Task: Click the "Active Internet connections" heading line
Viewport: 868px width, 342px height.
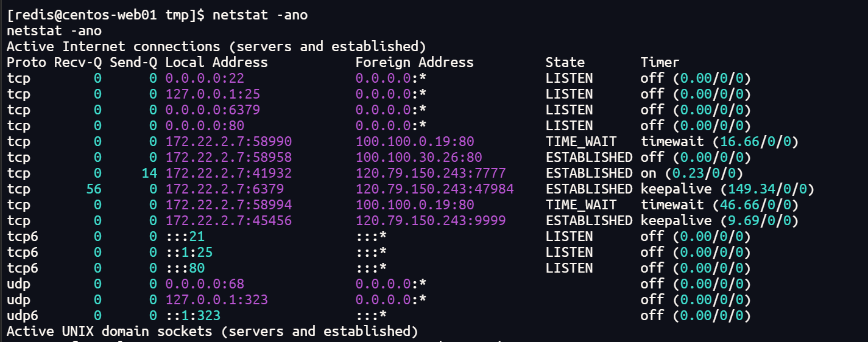Action: (x=216, y=47)
